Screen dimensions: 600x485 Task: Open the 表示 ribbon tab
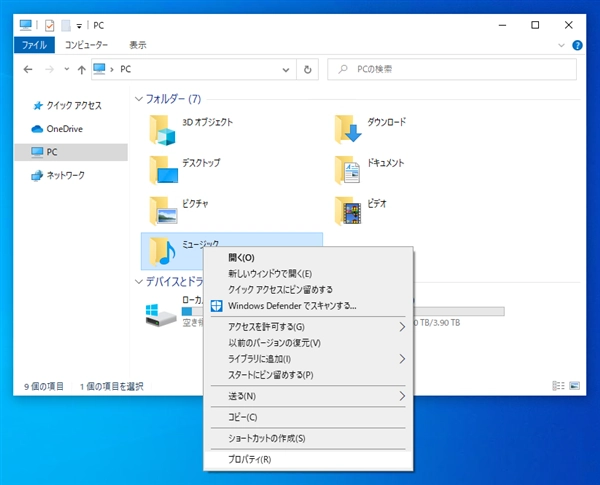[138, 45]
